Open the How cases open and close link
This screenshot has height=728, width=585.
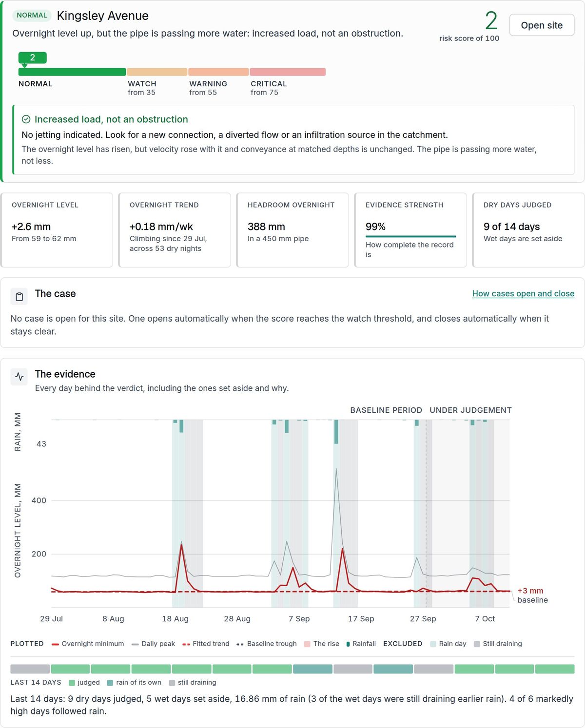pos(523,293)
